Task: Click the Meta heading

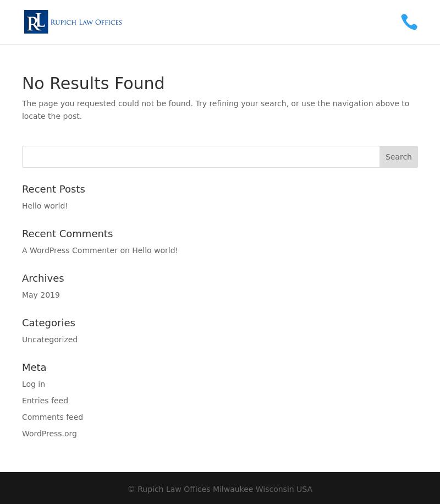Action: pos(34,368)
